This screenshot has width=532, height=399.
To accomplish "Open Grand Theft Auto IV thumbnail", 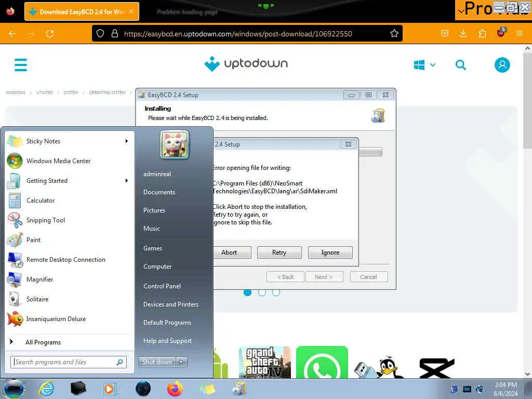I will tap(264, 362).
